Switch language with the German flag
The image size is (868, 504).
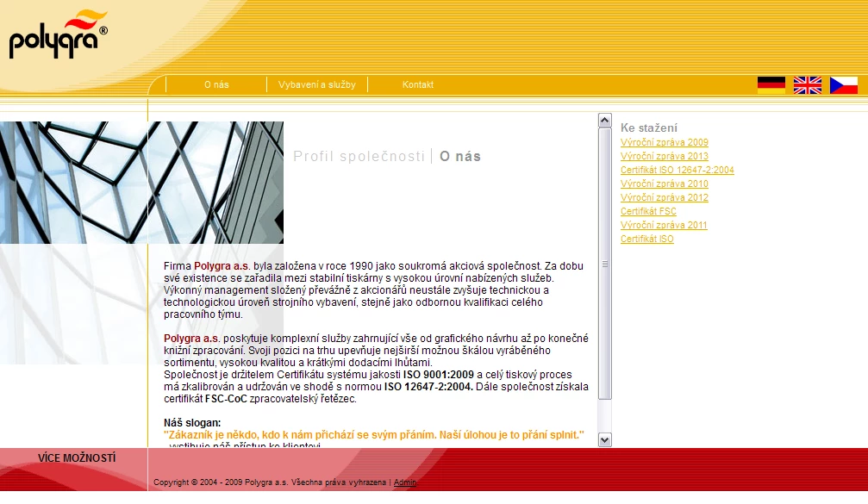(x=771, y=85)
